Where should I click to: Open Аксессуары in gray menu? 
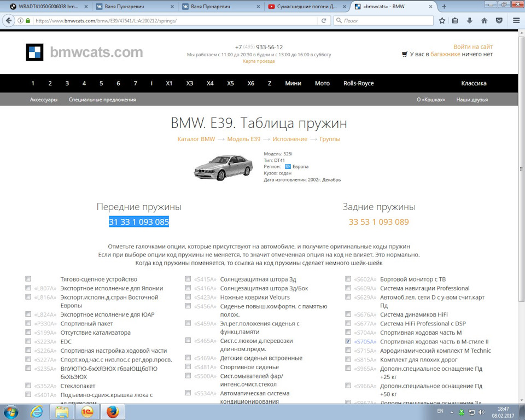tap(44, 100)
